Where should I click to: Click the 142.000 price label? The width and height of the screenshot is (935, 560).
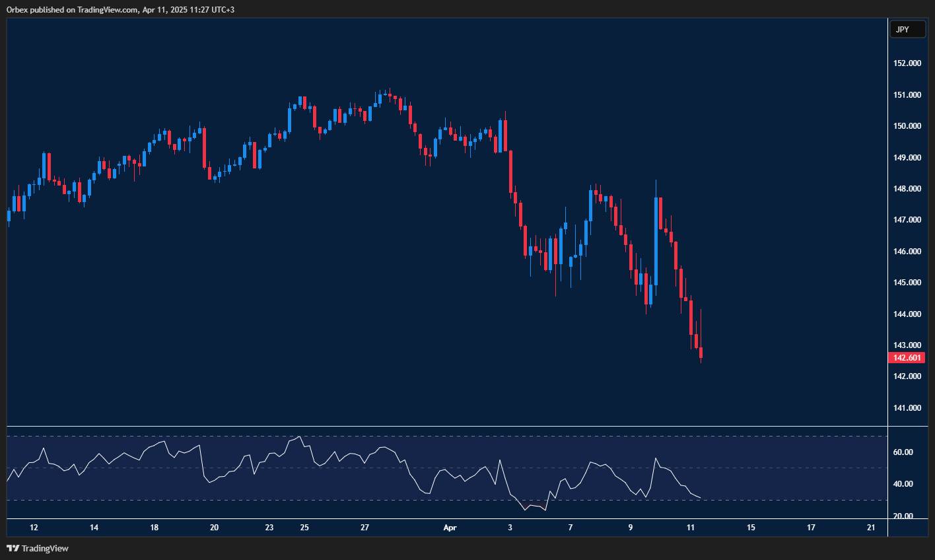[x=907, y=376]
